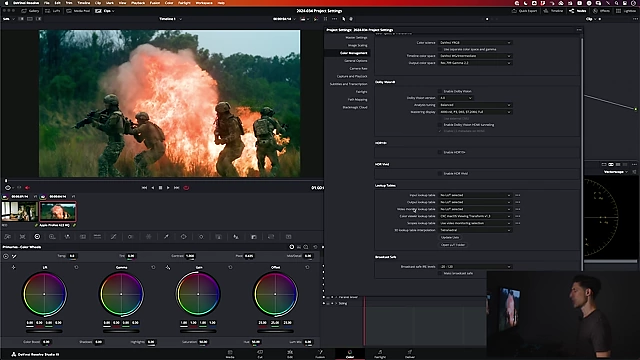The width and height of the screenshot is (640, 360).
Task: Click Quick Export in top toolbar
Action: pos(524,11)
